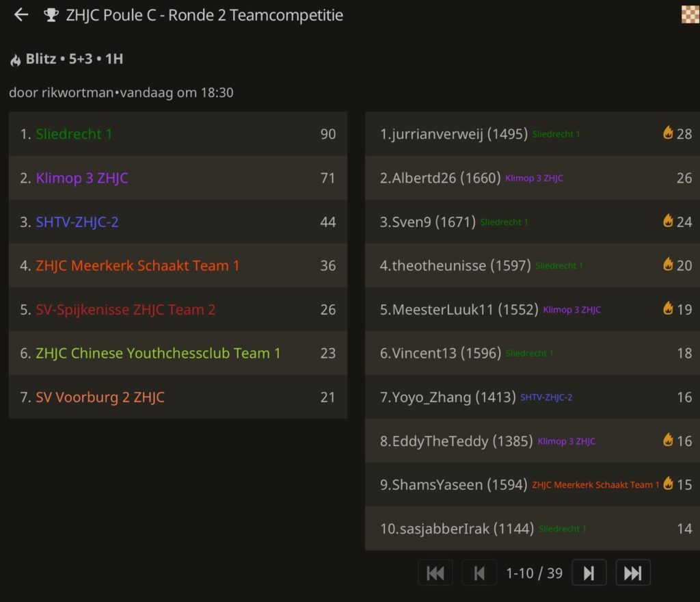Click Meerkerk Schaakt Team 1 tag beside ShamsYaseen
The image size is (700, 602).
pyautogui.click(x=595, y=484)
